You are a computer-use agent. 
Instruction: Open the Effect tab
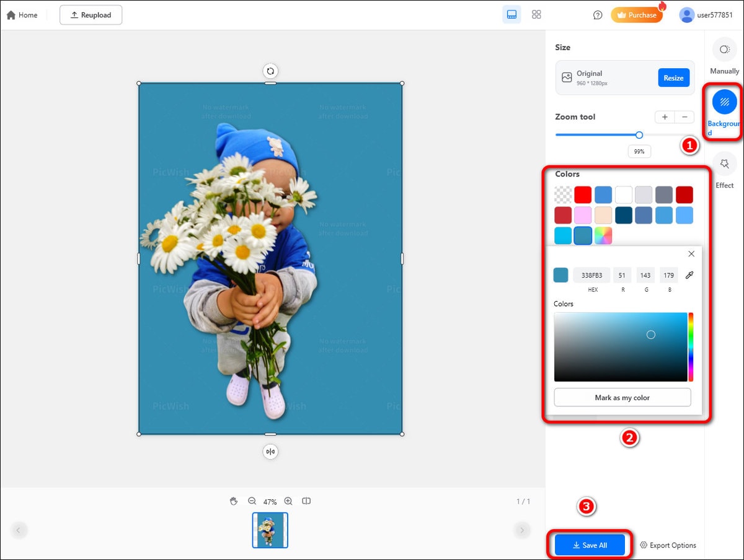click(x=724, y=170)
